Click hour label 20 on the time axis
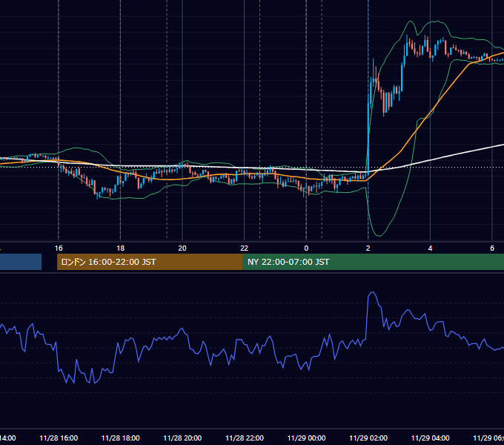Screen dimensions: 504x445 182,248
